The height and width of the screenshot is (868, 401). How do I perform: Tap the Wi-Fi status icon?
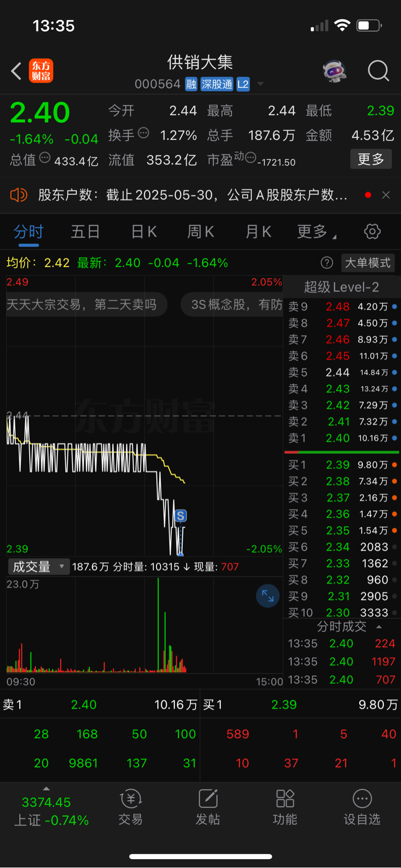click(x=342, y=25)
